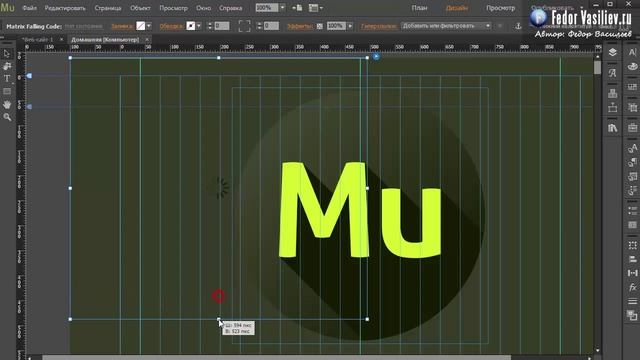The height and width of the screenshot is (360, 640).
Task: Click the corner radius stepper arrows
Action: click(259, 26)
